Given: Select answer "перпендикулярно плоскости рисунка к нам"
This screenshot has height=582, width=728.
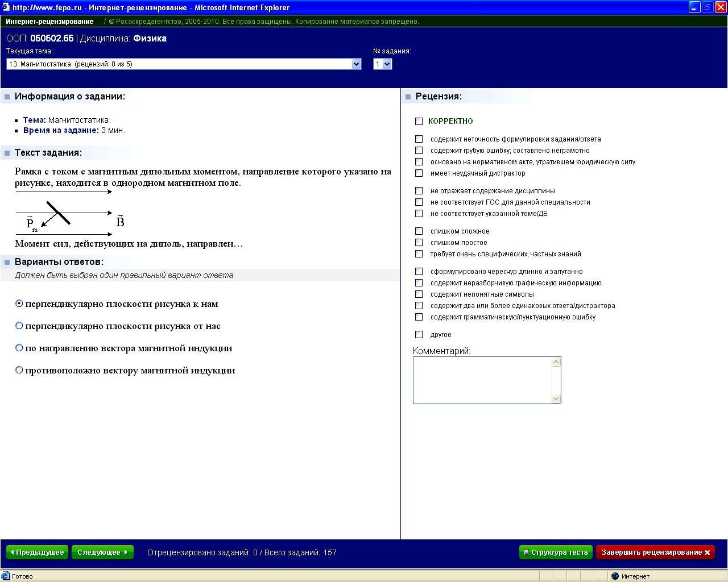Looking at the screenshot, I should [x=19, y=304].
